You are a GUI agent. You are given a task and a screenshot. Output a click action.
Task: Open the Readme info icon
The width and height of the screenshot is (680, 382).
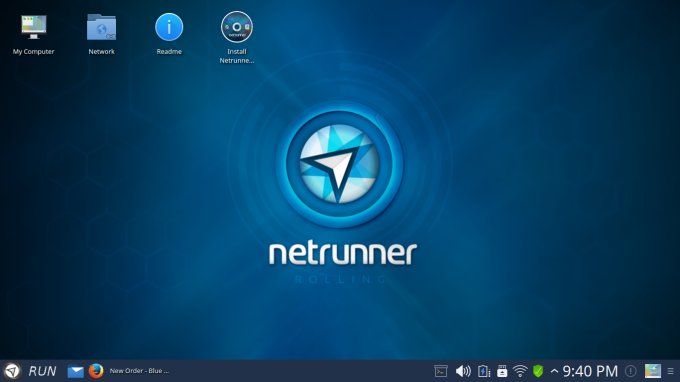169,27
